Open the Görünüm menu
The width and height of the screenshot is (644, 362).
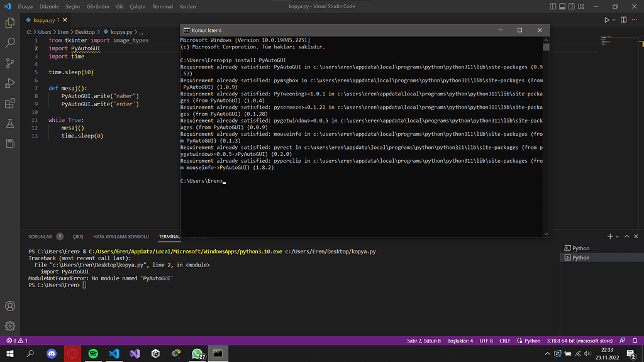[97, 6]
